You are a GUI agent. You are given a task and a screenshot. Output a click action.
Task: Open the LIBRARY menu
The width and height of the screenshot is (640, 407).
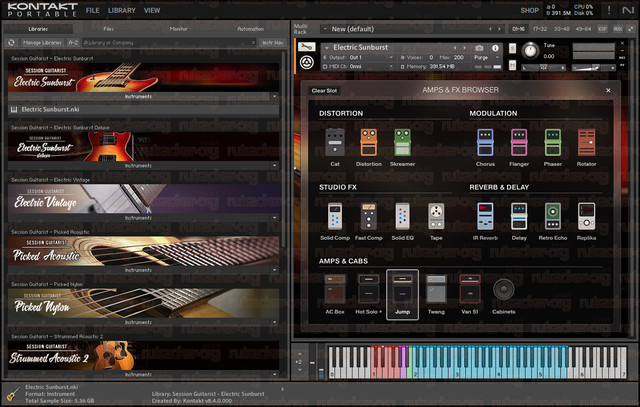[122, 10]
